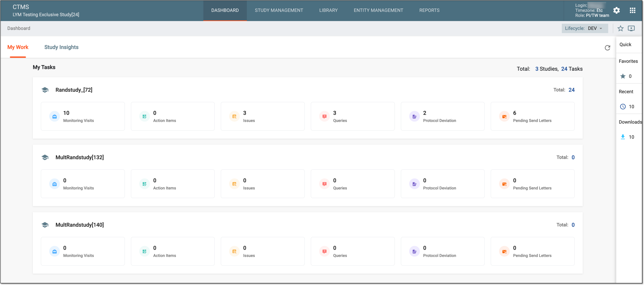This screenshot has height=285, width=644.
Task: Open Randstudy_[72] 2 Protocol Deviation label
Action: 439,121
